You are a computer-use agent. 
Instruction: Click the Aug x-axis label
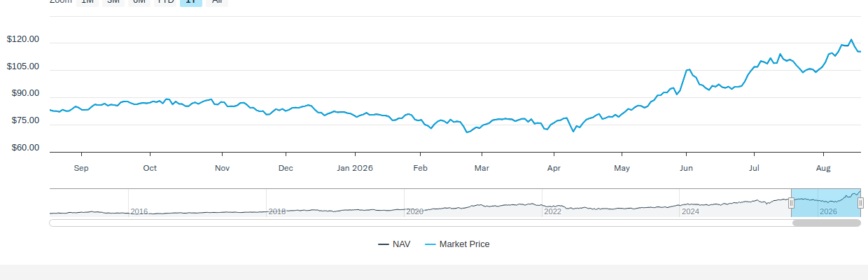[x=823, y=168]
